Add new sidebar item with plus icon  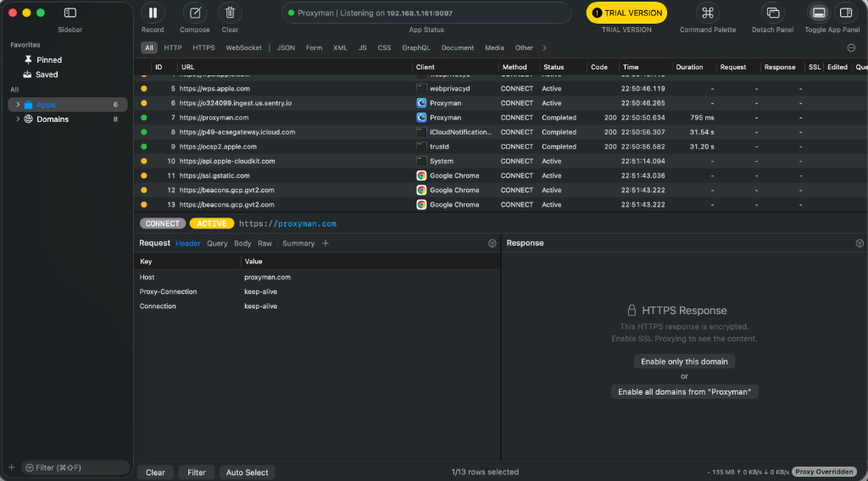(11, 467)
